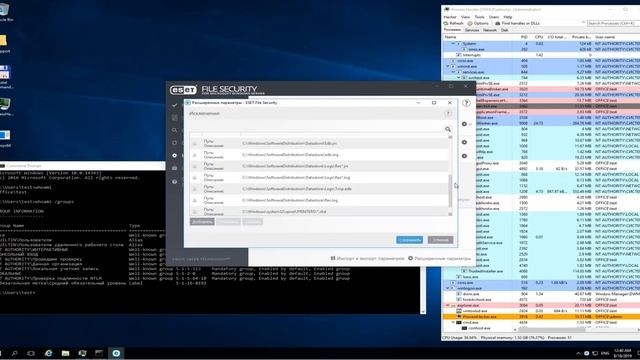Click the exclusions list scroll-down arrow
The image size is (640, 360).
tap(450, 213)
